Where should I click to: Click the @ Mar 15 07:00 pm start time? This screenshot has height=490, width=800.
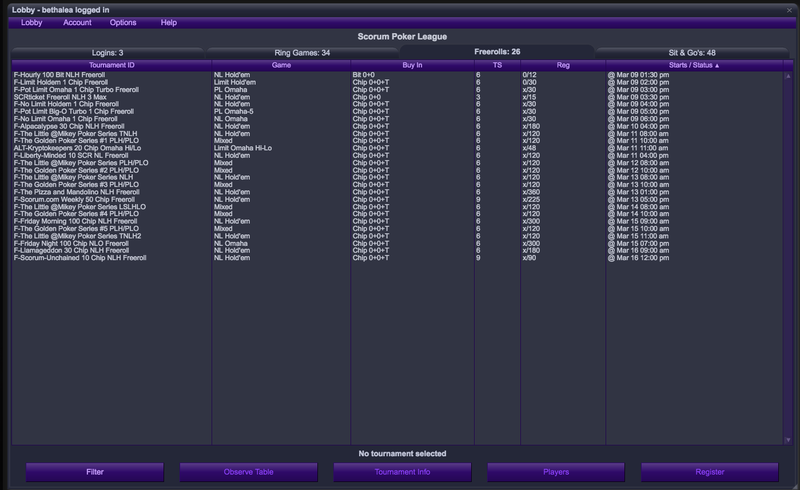click(x=638, y=243)
